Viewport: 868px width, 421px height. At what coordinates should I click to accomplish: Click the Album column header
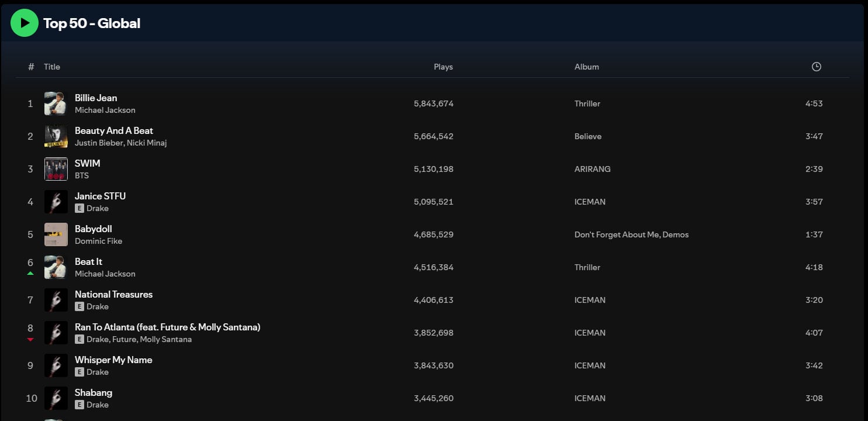[587, 67]
